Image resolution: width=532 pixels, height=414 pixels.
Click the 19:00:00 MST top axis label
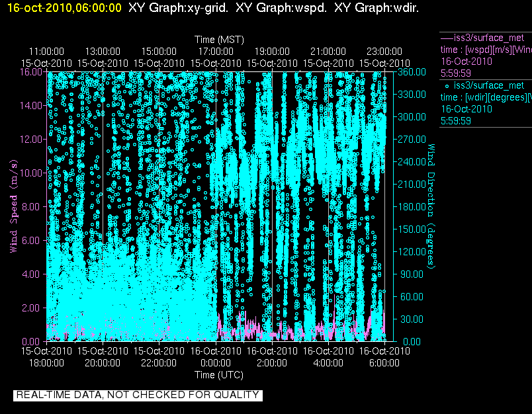point(272,52)
